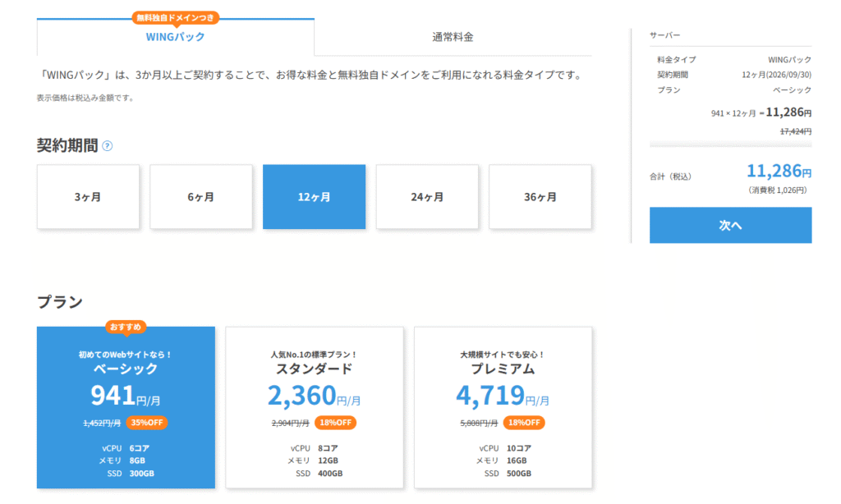Click the 18%OFF badge on プレミアム plan
This screenshot has width=841, height=504.
523,423
